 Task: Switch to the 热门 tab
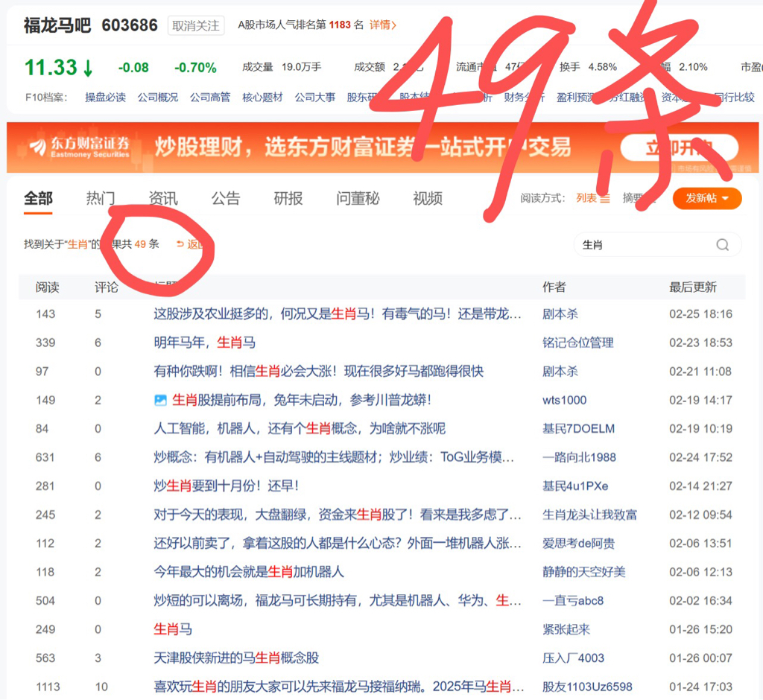[101, 199]
